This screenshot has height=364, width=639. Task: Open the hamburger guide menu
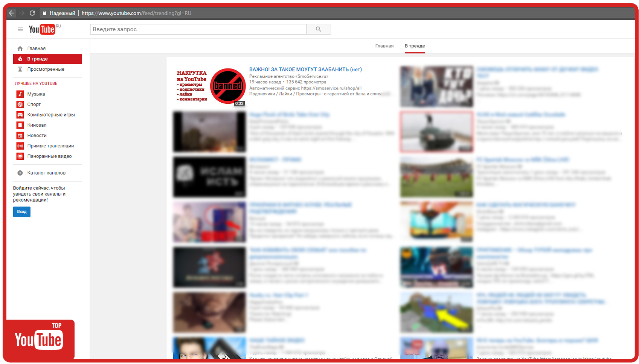coord(20,29)
